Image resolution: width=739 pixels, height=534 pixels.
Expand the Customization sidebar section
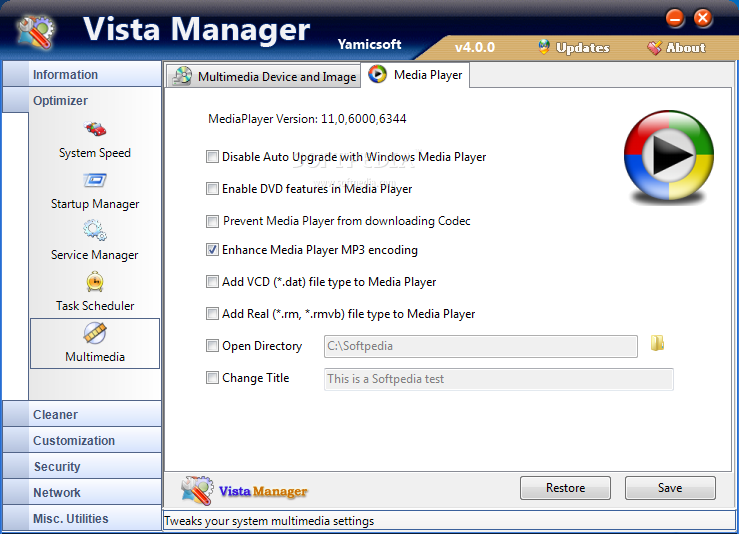point(82,440)
